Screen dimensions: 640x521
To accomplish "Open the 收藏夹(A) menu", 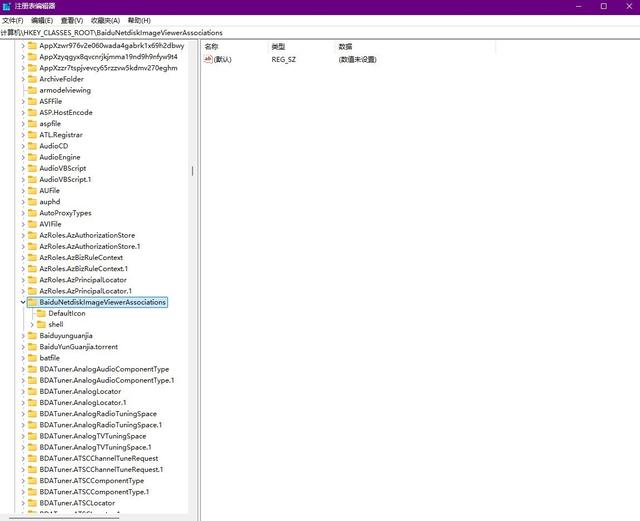I will coord(105,20).
